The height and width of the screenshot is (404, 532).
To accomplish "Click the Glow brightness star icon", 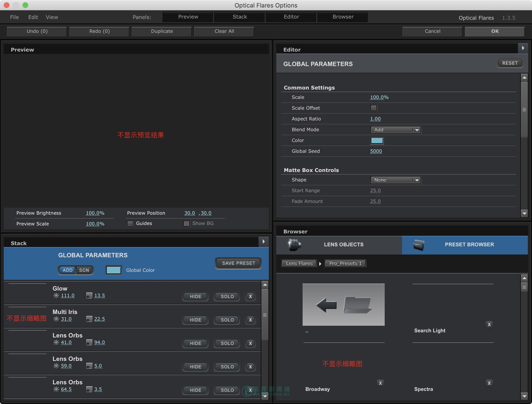I will click(x=56, y=296).
